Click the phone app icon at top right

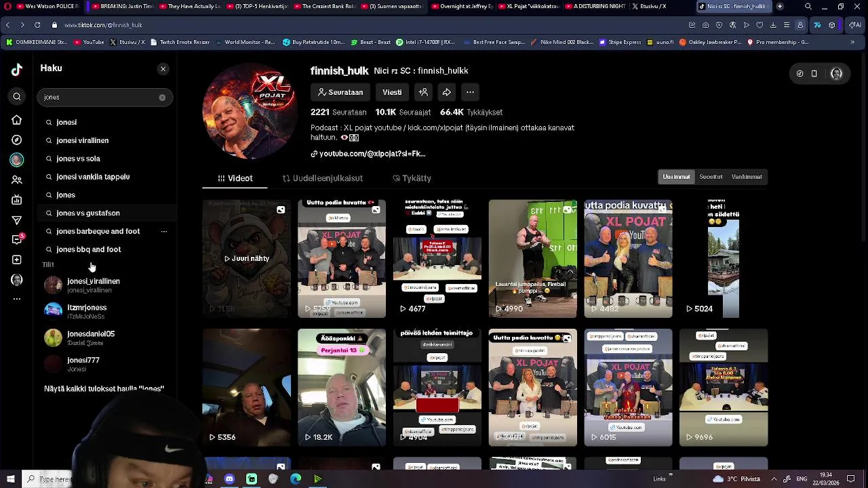[814, 74]
